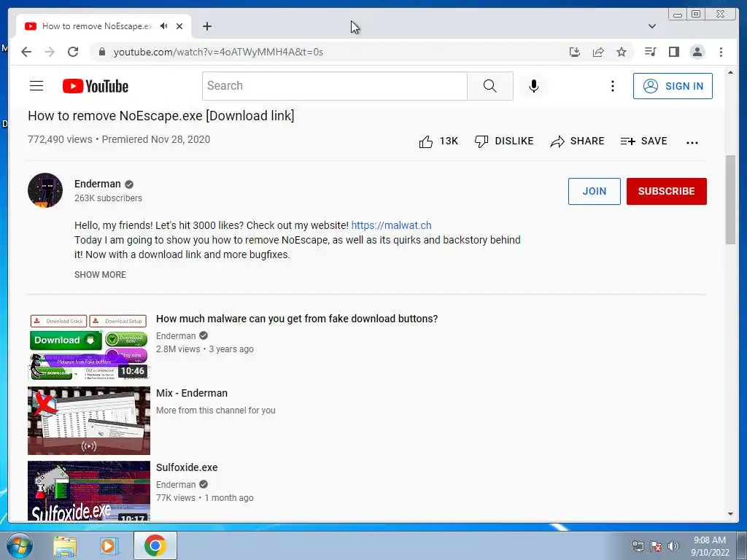Viewport: 747px width, 560px height.
Task: Launch Windows Media Player from taskbar
Action: pyautogui.click(x=109, y=545)
